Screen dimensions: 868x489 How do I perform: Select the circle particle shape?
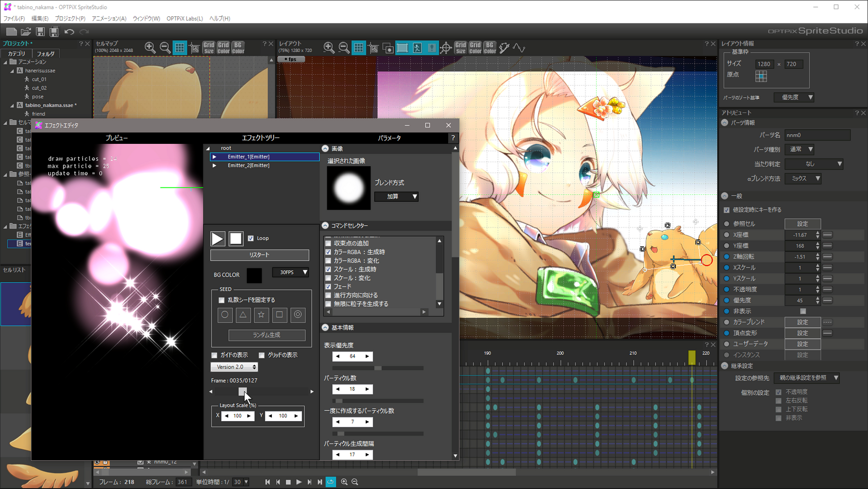[225, 315]
